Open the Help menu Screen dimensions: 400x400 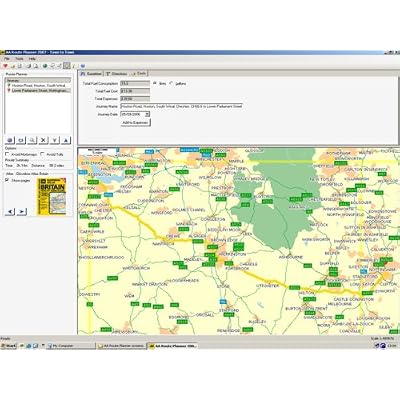[32, 59]
